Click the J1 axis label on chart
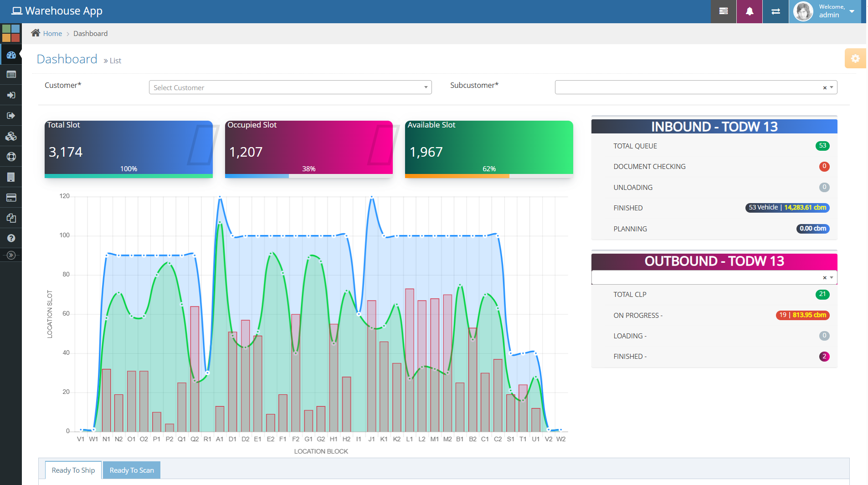The image size is (868, 485). (371, 439)
